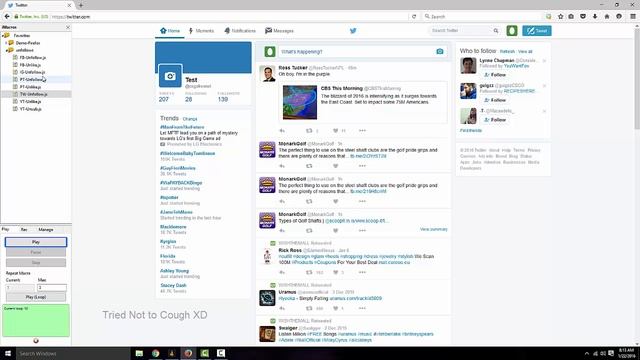Click the Firefox search bar
640x360 pixels.
point(482,16)
